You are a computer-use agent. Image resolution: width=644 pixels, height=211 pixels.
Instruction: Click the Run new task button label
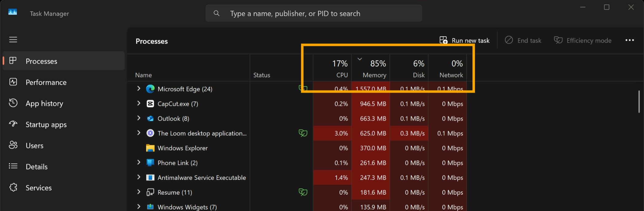(x=471, y=40)
